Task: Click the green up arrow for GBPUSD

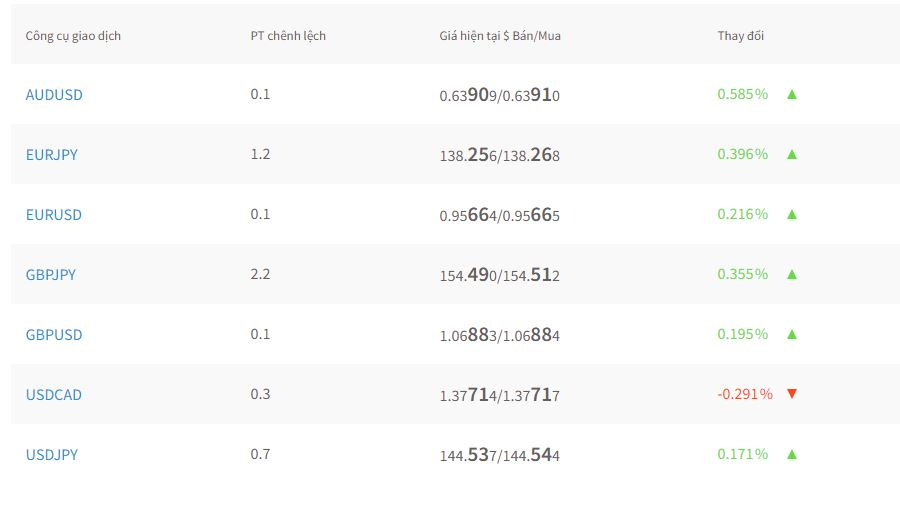Action: (x=792, y=334)
